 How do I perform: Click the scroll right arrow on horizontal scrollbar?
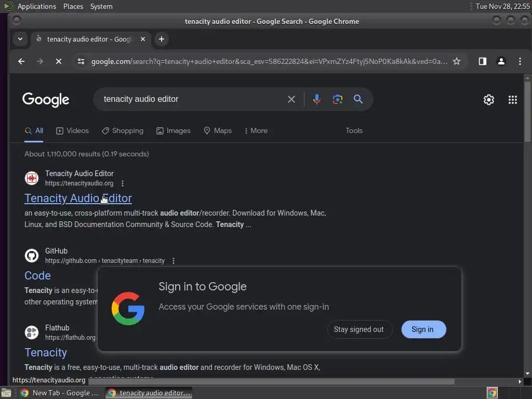click(x=520, y=381)
